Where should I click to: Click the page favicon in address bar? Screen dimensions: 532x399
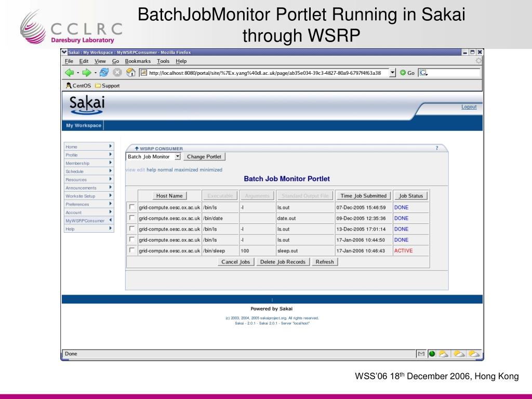(x=144, y=73)
